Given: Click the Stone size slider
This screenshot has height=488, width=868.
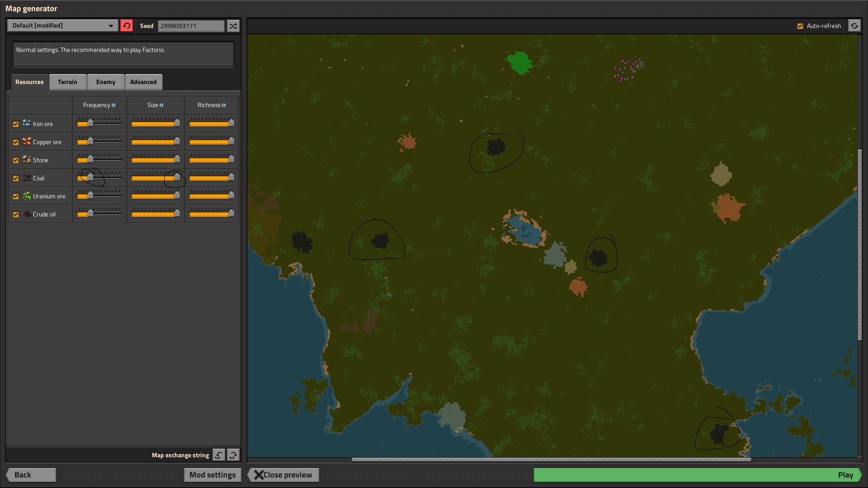Looking at the screenshot, I should 156,159.
